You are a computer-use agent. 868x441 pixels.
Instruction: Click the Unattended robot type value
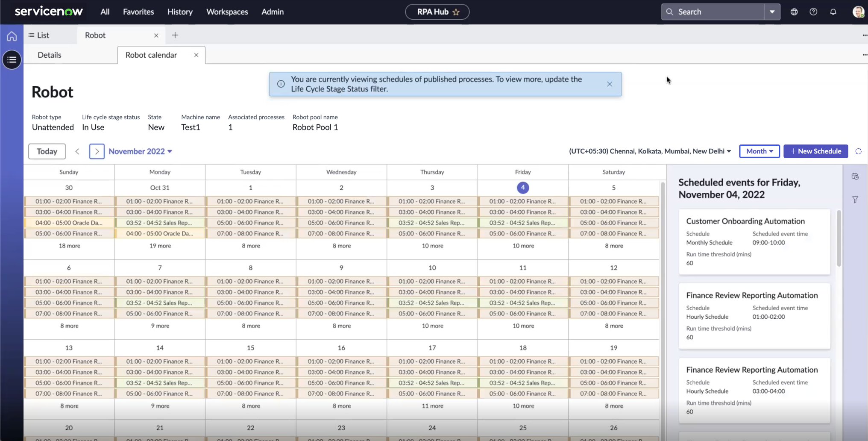coord(53,127)
